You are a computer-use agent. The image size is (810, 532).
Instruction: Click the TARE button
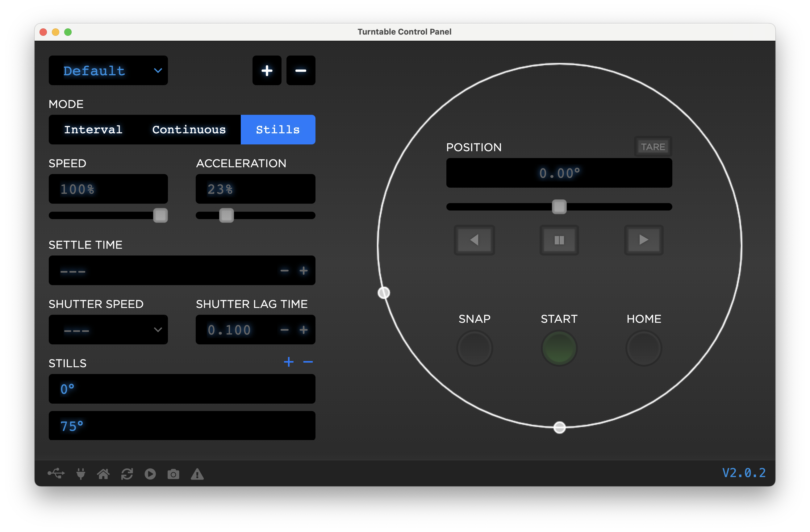click(x=653, y=147)
